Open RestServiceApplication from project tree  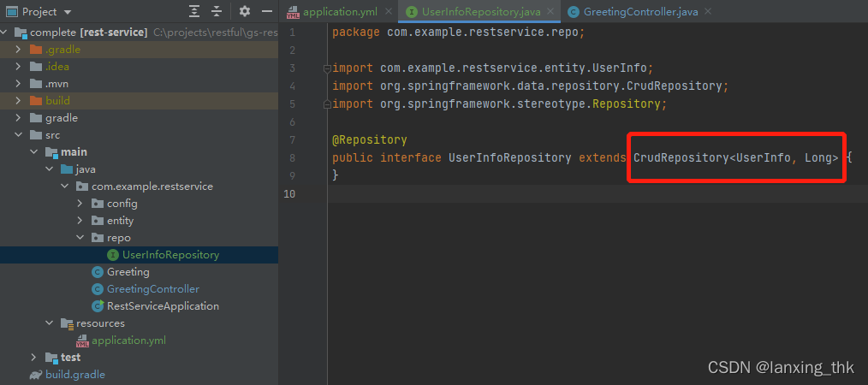(x=163, y=306)
